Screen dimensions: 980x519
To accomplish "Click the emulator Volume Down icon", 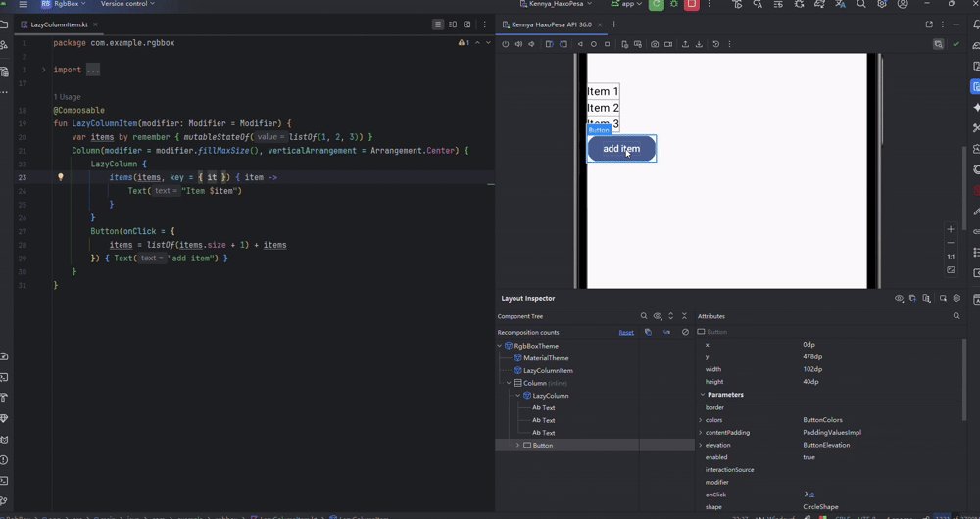I will click(x=532, y=44).
